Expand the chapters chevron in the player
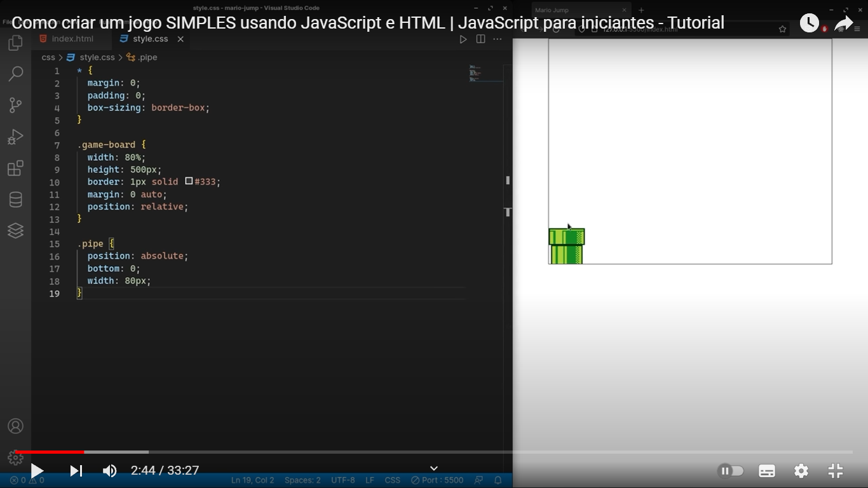The width and height of the screenshot is (868, 488). [x=434, y=469]
